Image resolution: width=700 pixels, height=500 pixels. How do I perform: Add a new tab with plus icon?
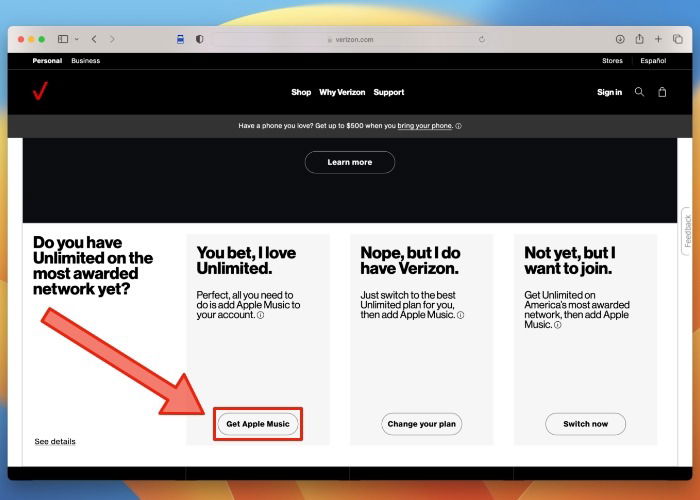pos(658,39)
